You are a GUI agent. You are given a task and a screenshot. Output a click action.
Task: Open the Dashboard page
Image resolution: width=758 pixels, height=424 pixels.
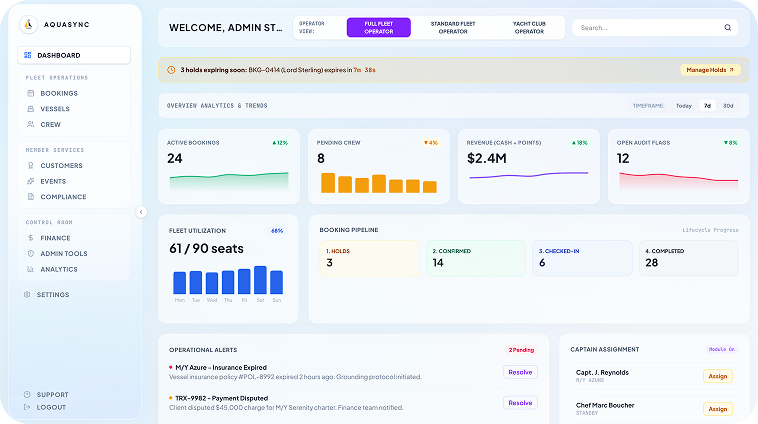pos(74,55)
